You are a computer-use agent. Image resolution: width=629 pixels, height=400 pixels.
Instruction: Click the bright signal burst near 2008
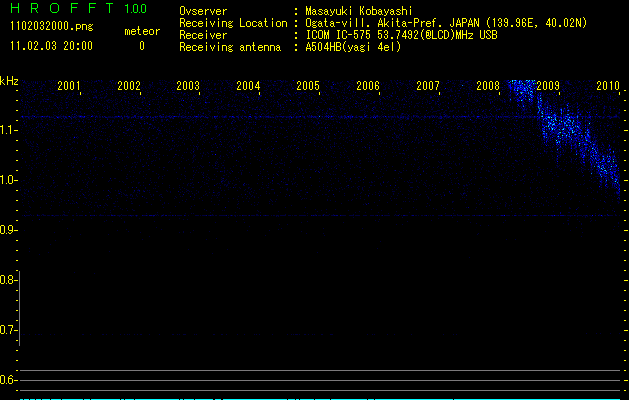[x=522, y=92]
